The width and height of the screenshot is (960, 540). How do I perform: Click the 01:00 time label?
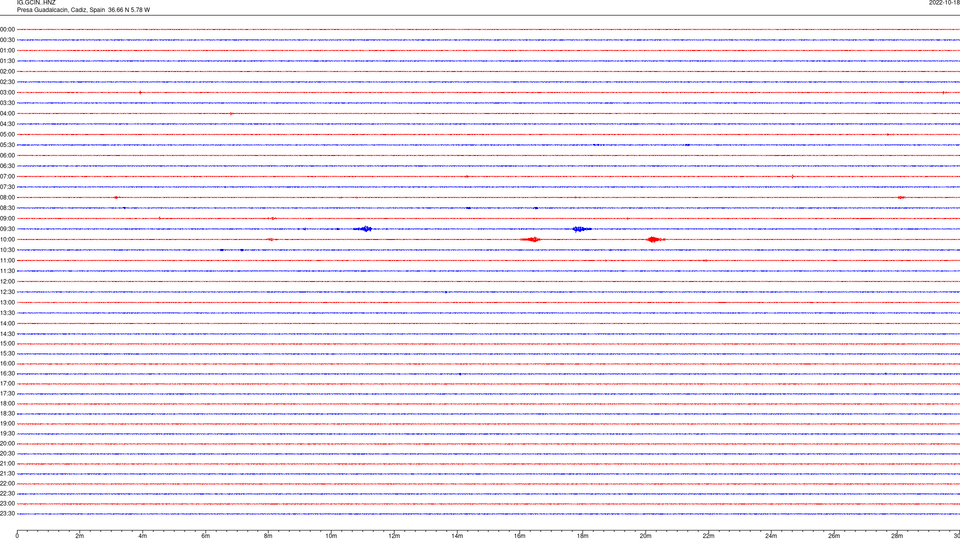(7, 50)
